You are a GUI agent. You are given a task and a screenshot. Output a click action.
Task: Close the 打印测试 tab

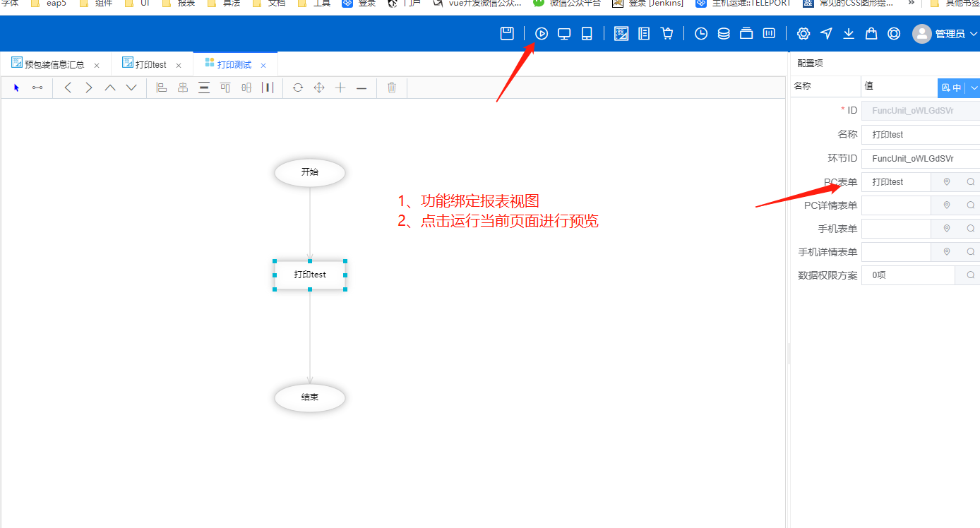click(x=263, y=66)
